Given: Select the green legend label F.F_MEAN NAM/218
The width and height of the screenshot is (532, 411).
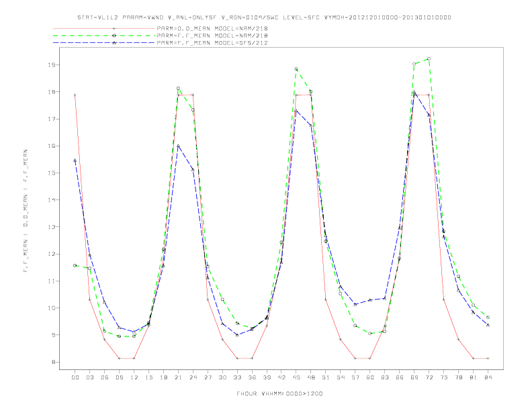Looking at the screenshot, I should click(x=212, y=36).
